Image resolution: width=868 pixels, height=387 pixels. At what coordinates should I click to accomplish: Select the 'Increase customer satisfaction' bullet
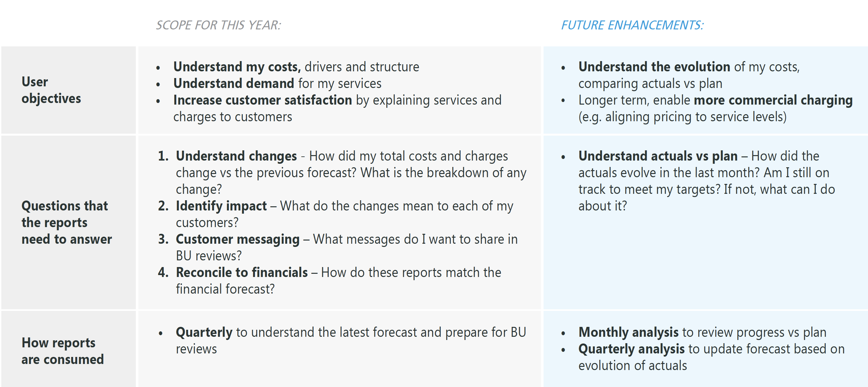click(263, 100)
